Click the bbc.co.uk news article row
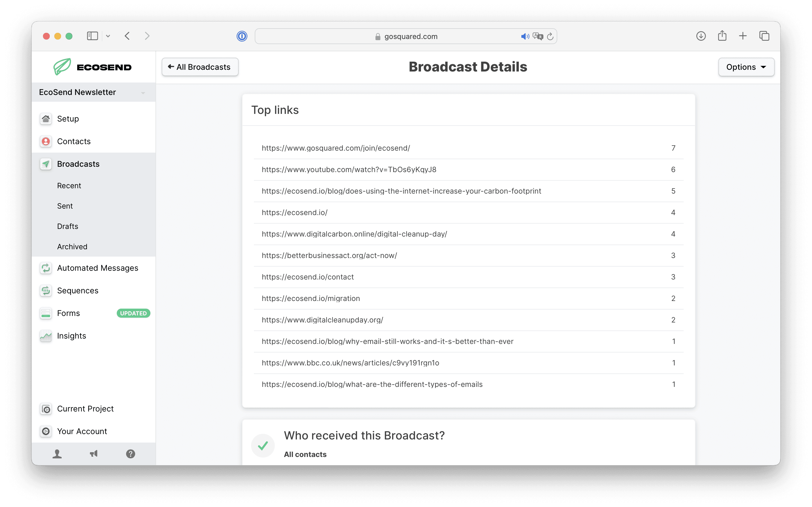The image size is (812, 507). pyautogui.click(x=468, y=363)
